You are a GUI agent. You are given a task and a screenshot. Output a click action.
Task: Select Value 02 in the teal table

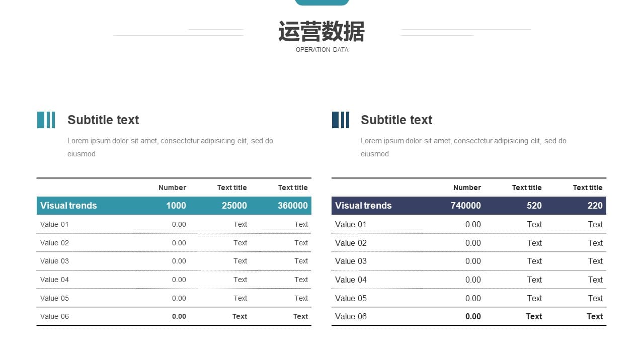[x=54, y=243]
